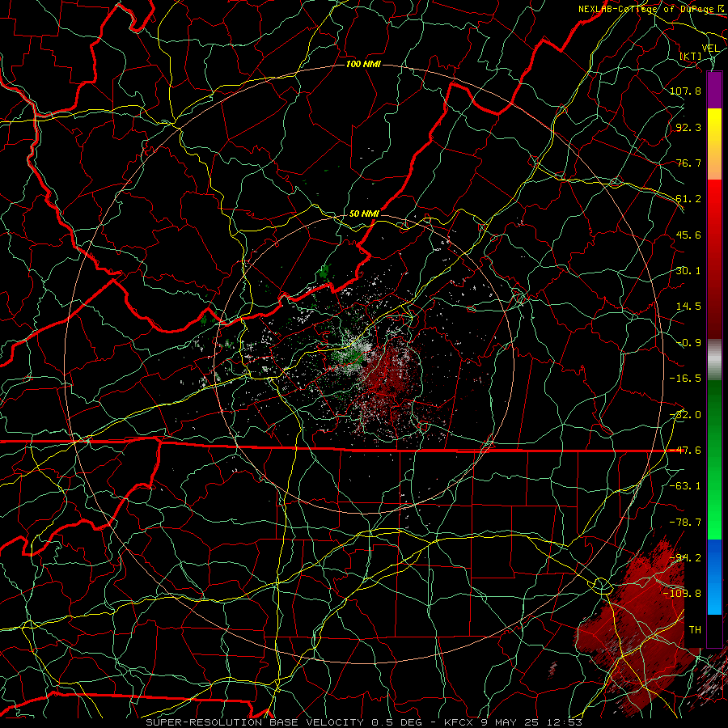This screenshot has width=728, height=728.
Task: Pick the blue segment of the color bar
Action: tap(714, 577)
